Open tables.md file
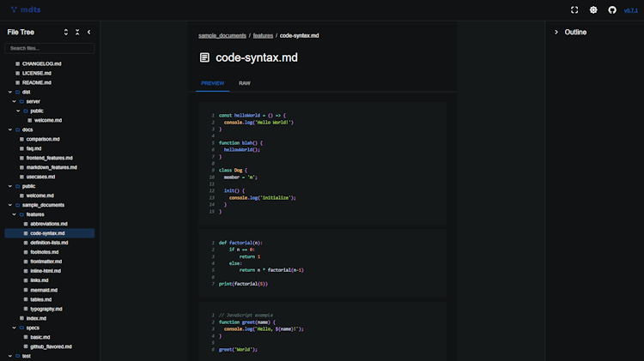 coord(40,299)
